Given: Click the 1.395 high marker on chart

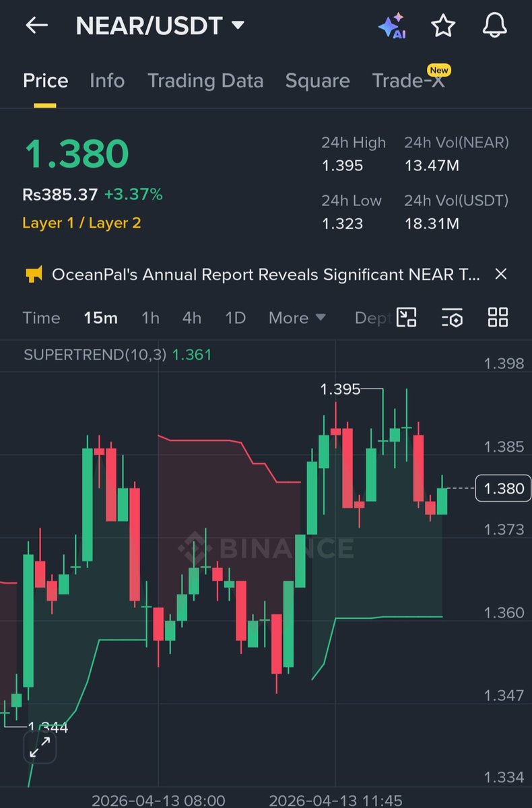Looking at the screenshot, I should point(340,389).
